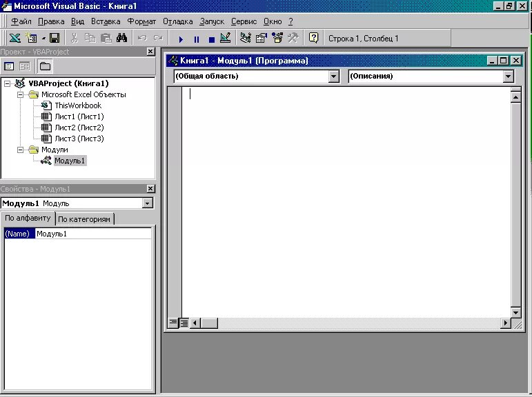This screenshot has width=532, height=397.
Task: Collapse the VBAProject (Книга1) tree node
Action: tap(7, 83)
